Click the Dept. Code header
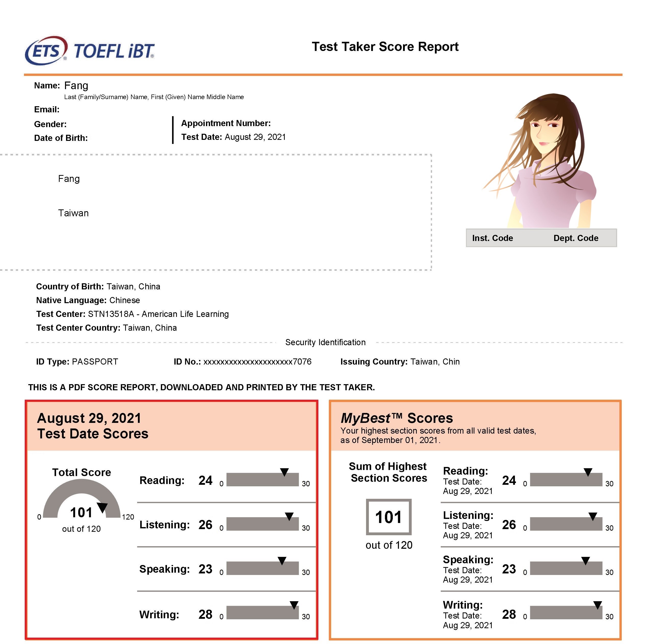The image size is (649, 644). pyautogui.click(x=576, y=238)
